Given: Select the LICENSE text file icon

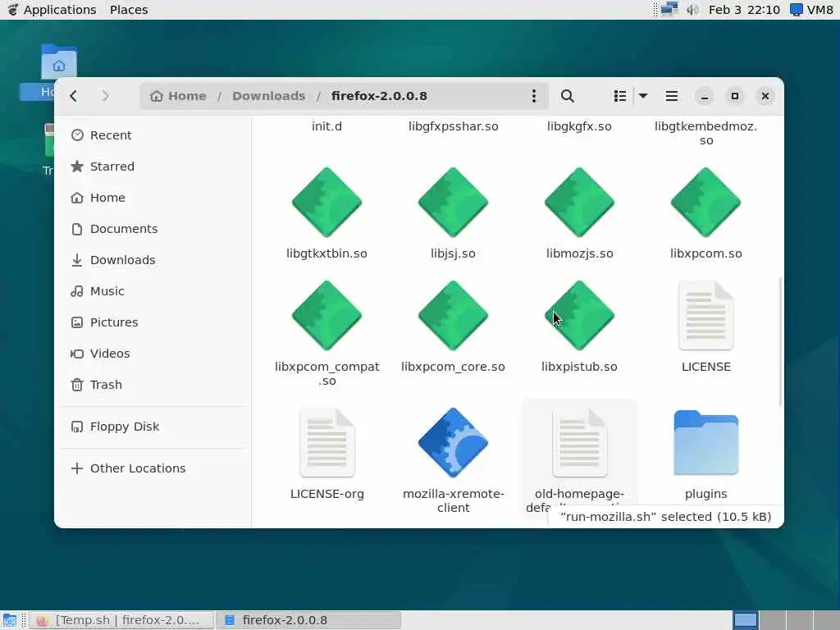Looking at the screenshot, I should click(705, 316).
